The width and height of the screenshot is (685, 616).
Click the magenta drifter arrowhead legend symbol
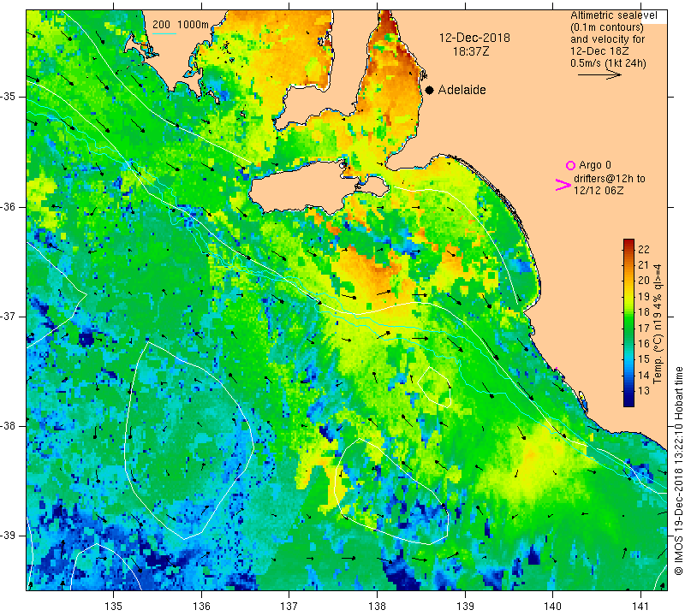563,185
